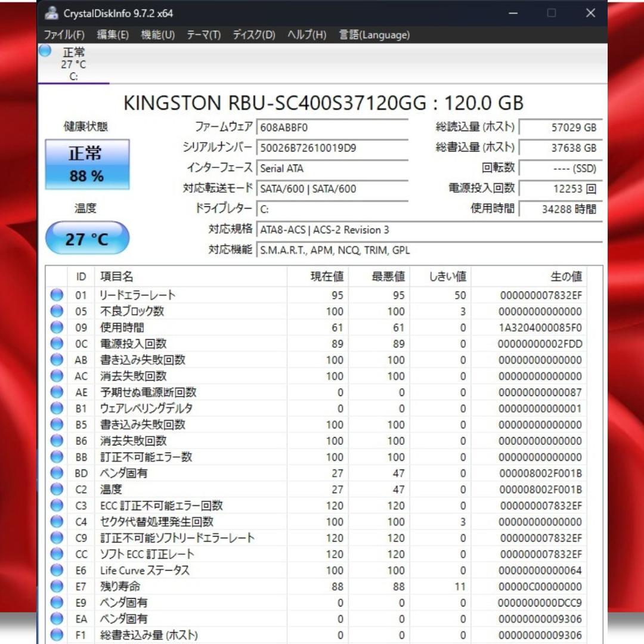This screenshot has width=644, height=644.
Task: Click the transfer mode field SATA/600 | SATA/600
Action: click(x=332, y=189)
